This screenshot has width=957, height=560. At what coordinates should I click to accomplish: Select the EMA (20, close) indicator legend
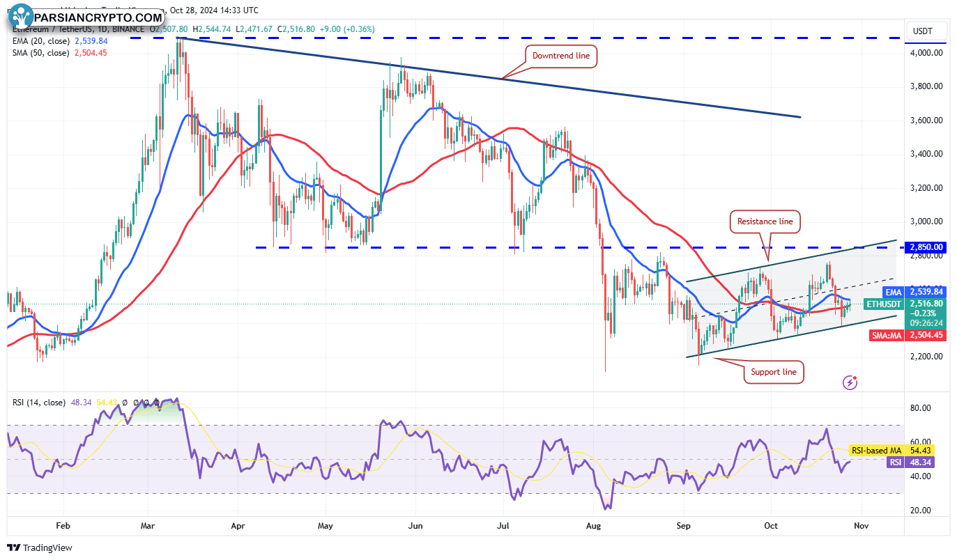tap(40, 41)
